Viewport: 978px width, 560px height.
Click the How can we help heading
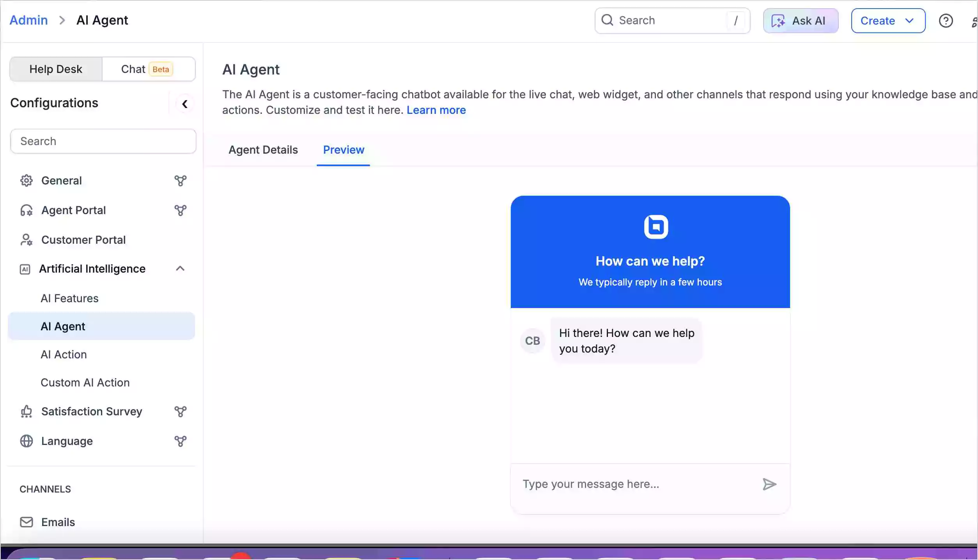click(650, 261)
